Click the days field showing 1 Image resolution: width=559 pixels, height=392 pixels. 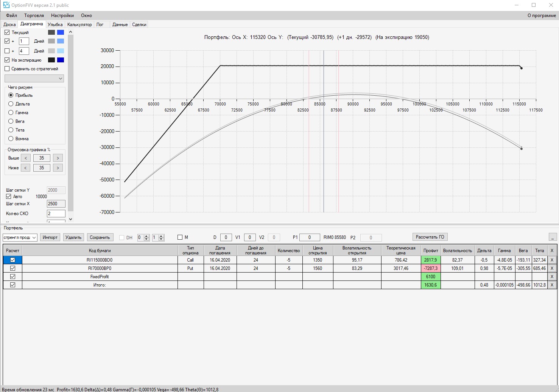pos(24,41)
